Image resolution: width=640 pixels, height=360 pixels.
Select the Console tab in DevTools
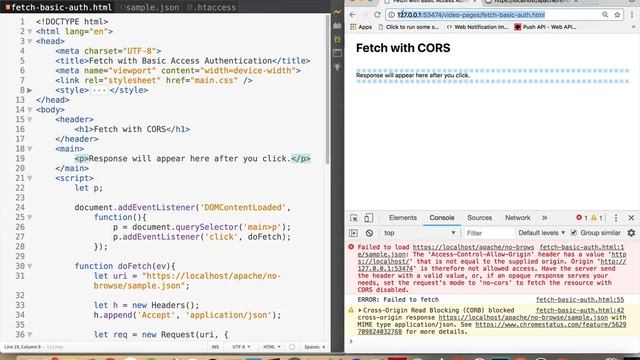442,218
